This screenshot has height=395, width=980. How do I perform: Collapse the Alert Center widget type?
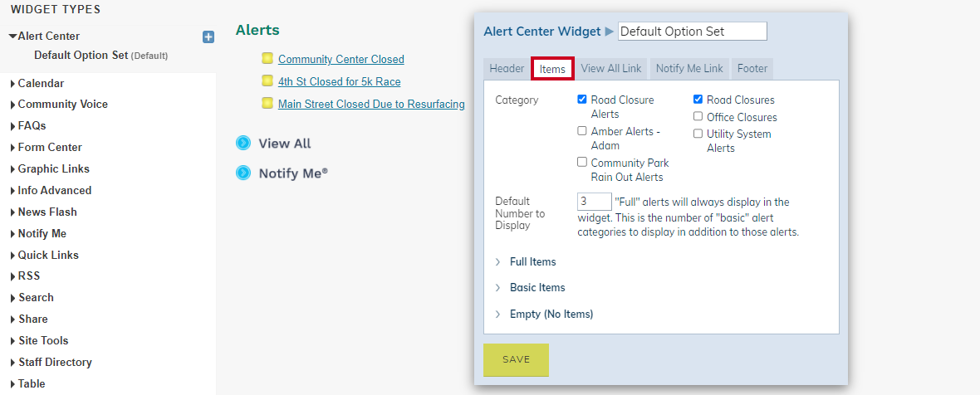[x=12, y=37]
